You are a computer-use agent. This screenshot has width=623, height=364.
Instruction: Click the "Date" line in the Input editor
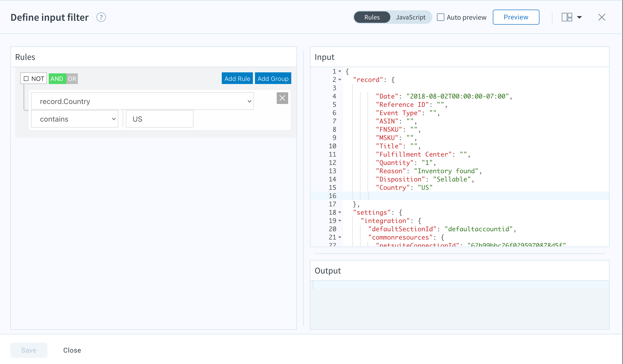[444, 96]
